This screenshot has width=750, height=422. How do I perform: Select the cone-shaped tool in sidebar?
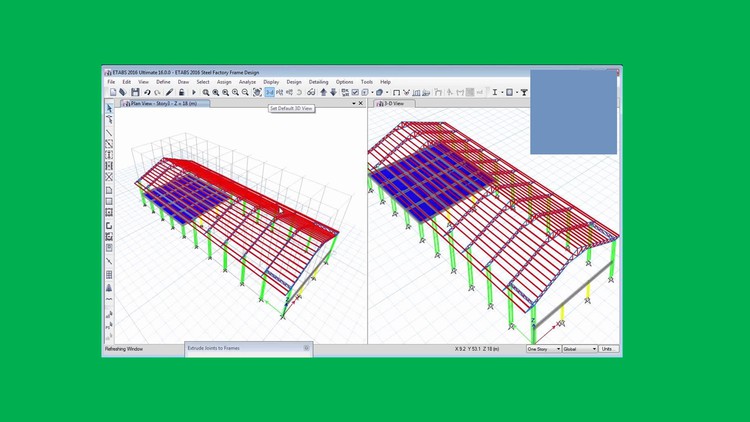109,288
